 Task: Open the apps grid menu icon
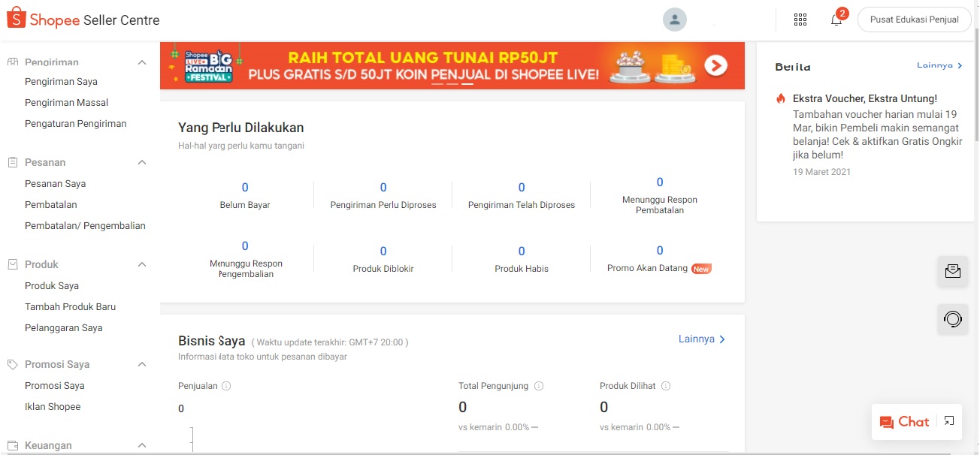coord(800,20)
